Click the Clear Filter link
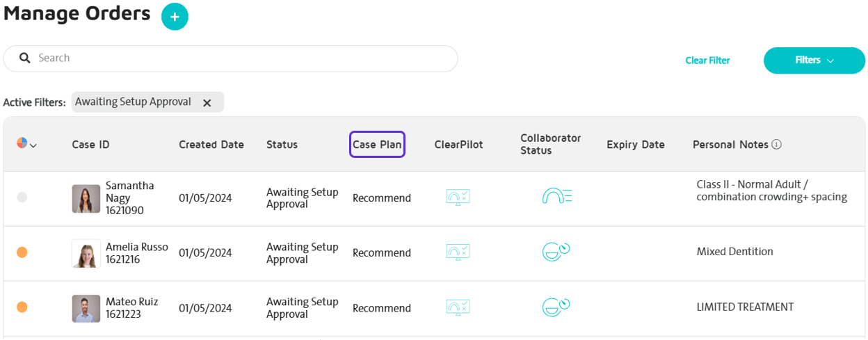 tap(707, 60)
